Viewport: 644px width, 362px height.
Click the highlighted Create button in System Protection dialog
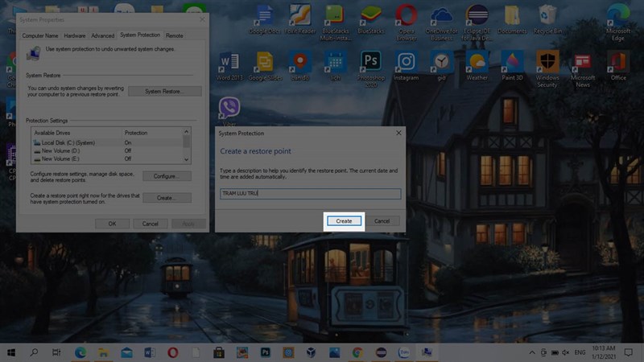pyautogui.click(x=344, y=221)
